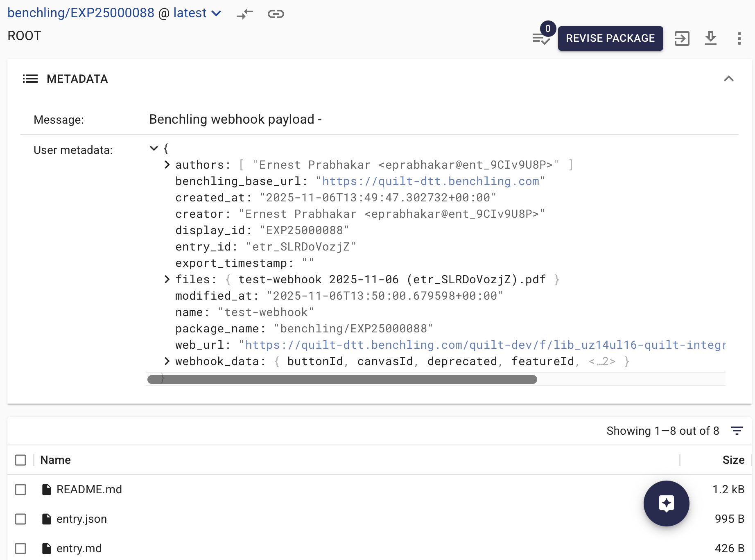Check the entry.md row checkbox
This screenshot has width=755, height=560.
20,549
